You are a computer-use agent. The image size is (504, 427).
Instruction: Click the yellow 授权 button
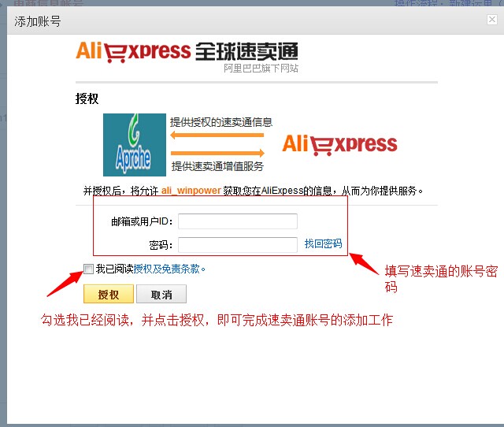[109, 294]
